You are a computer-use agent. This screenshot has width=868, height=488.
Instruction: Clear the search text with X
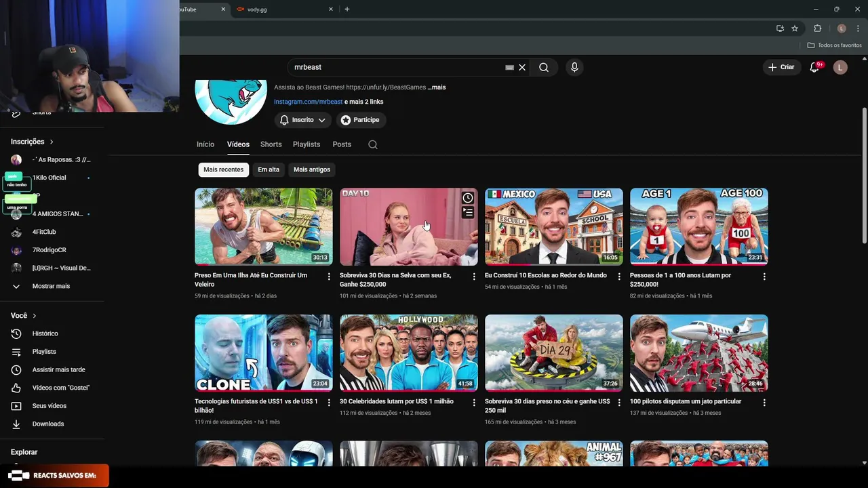(x=522, y=67)
